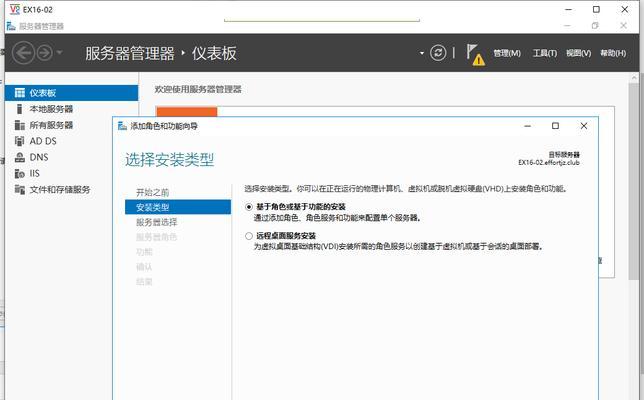Open the 视图(V) menu
Viewport: 644px width, 400px height.
[x=578, y=53]
